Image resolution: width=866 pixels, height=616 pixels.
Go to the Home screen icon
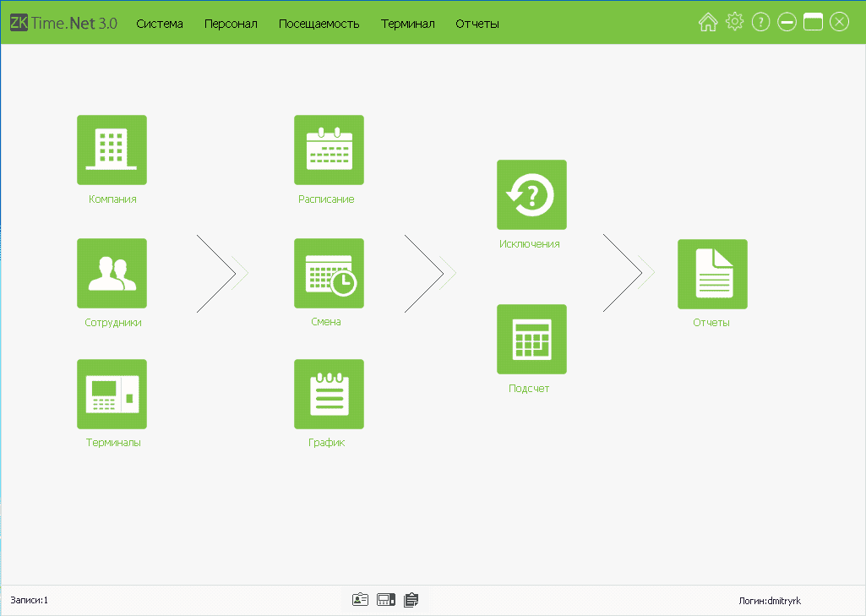(708, 23)
